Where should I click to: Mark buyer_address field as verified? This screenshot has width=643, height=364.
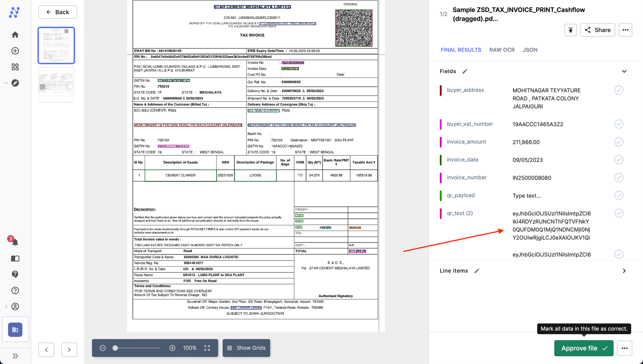point(619,90)
